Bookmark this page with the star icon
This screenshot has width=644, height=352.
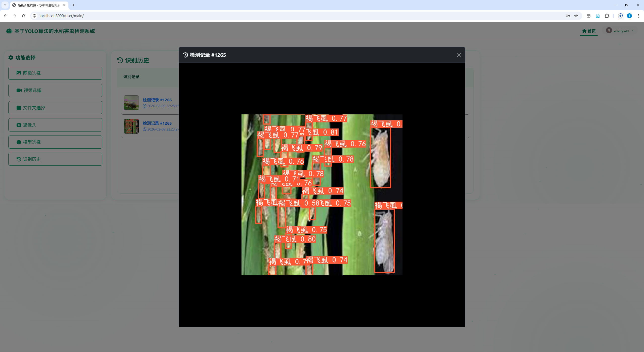click(x=576, y=16)
